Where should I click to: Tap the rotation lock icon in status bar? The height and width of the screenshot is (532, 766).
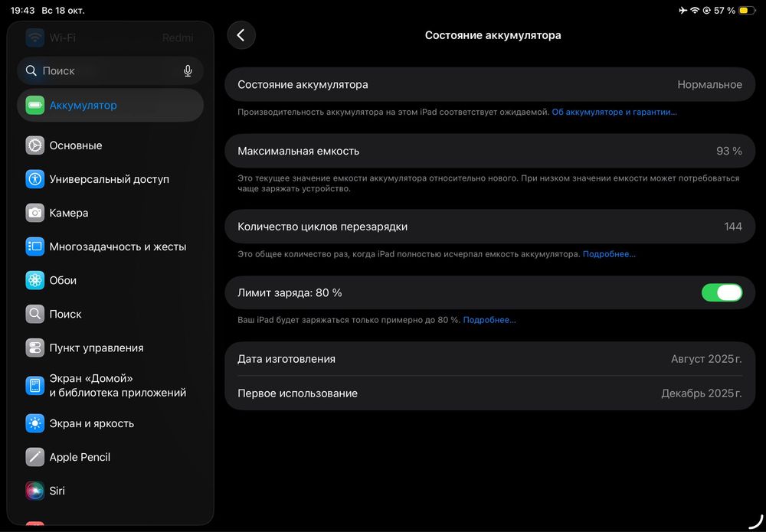click(706, 10)
